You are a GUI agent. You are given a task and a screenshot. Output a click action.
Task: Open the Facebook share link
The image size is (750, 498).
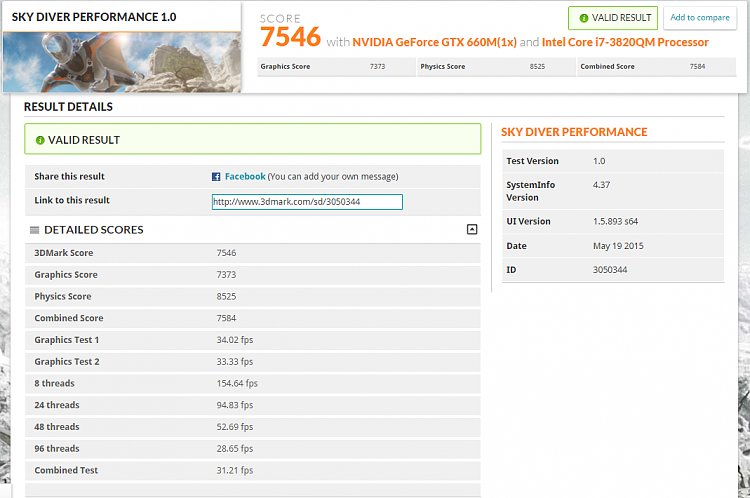pos(245,177)
